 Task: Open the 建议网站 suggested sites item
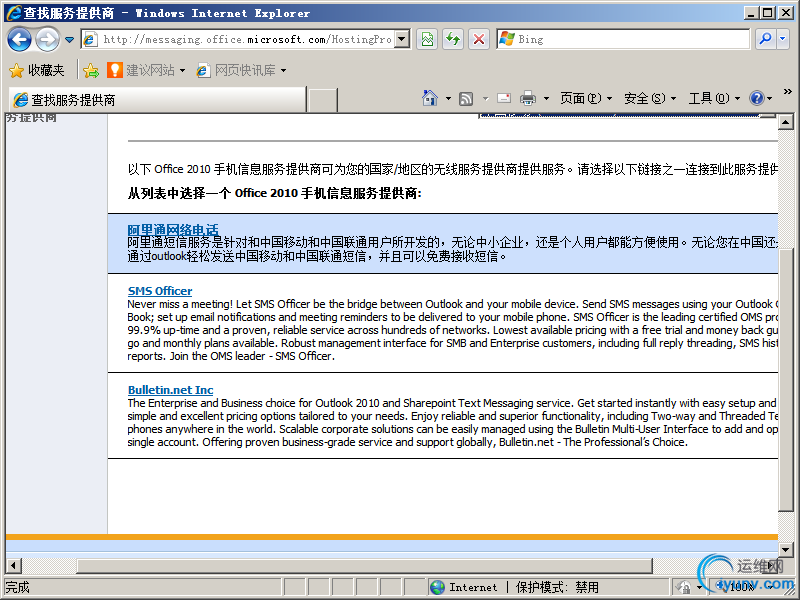coord(146,70)
